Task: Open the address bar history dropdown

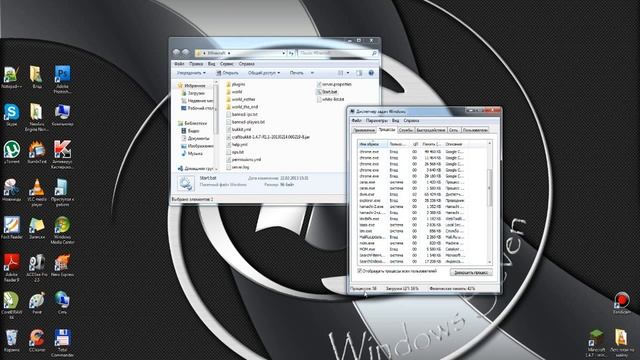Action: [284, 53]
